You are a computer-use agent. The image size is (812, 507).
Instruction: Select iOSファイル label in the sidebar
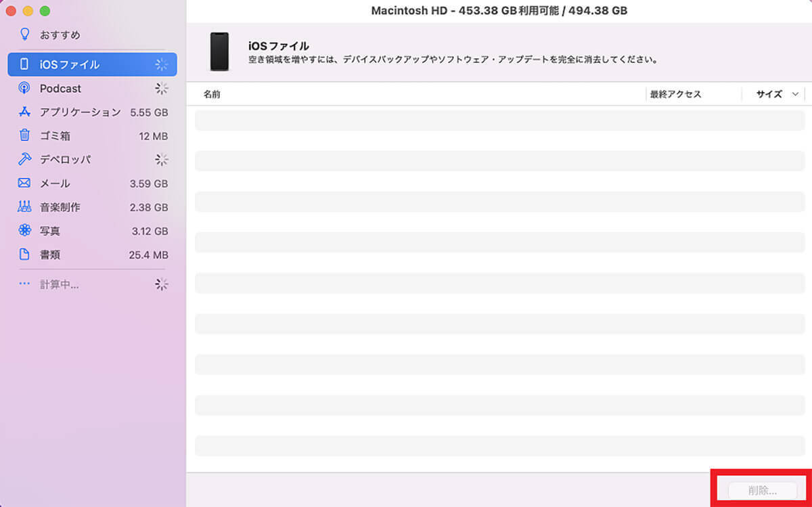point(69,65)
